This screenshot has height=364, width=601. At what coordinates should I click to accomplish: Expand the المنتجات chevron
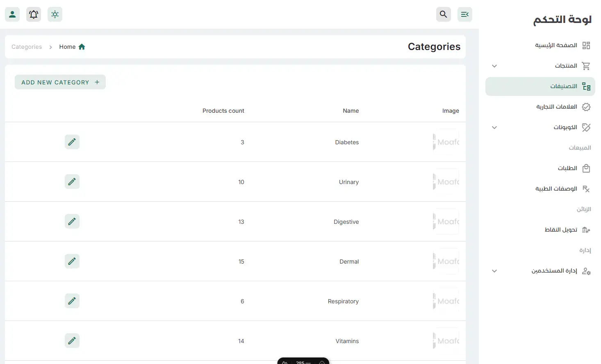494,66
